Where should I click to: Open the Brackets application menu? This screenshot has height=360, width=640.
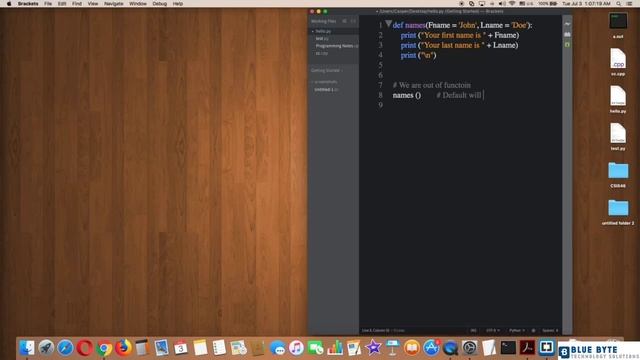pos(28,4)
